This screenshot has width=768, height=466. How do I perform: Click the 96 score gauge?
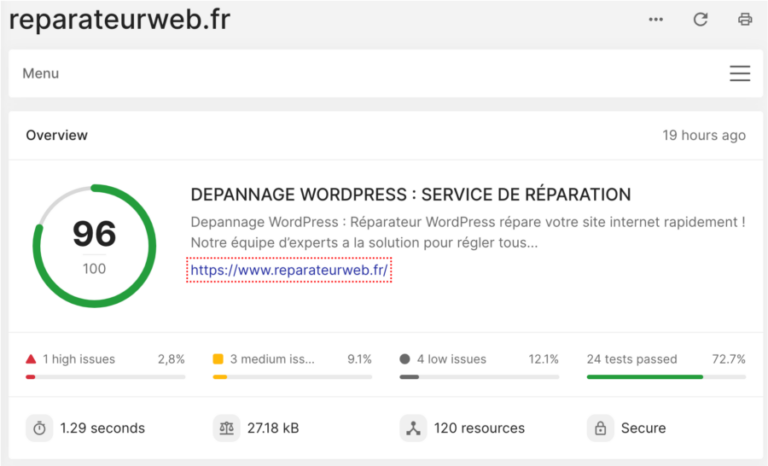click(x=95, y=246)
